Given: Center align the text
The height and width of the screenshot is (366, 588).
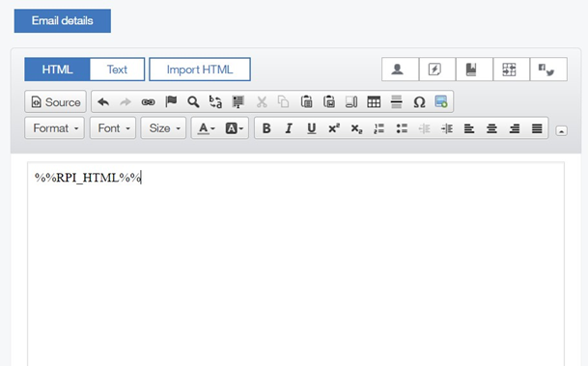Looking at the screenshot, I should [491, 128].
